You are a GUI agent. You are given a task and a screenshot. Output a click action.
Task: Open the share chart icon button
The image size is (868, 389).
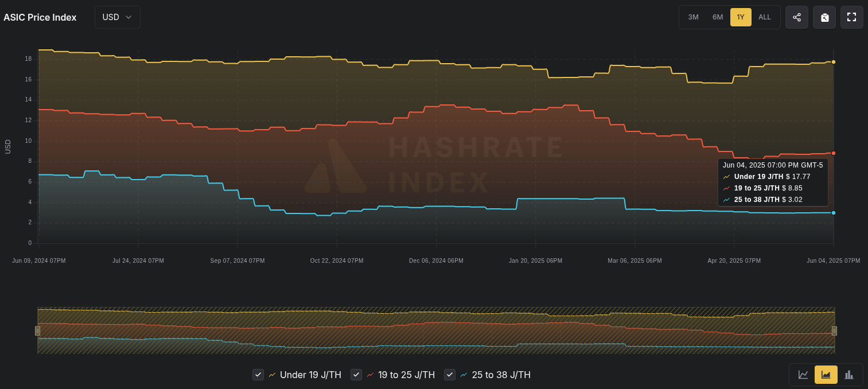click(x=797, y=17)
